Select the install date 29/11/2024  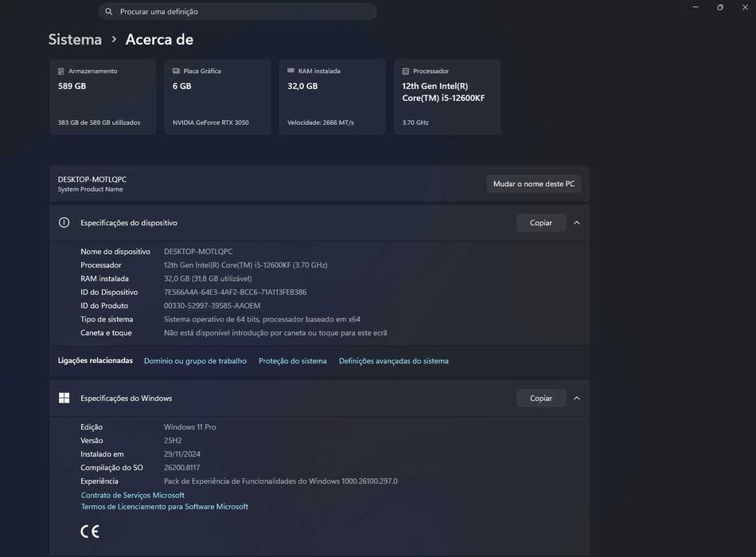coord(182,454)
